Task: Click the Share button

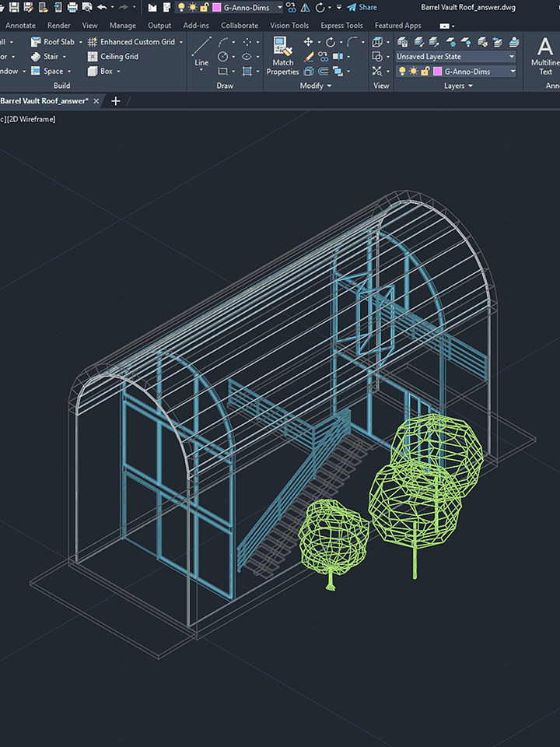Action: (362, 8)
